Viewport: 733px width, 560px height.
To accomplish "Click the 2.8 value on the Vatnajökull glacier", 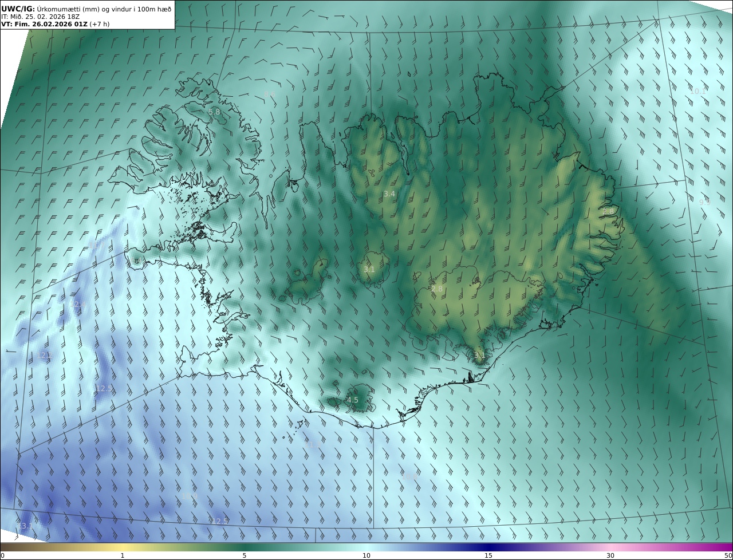I will [437, 289].
